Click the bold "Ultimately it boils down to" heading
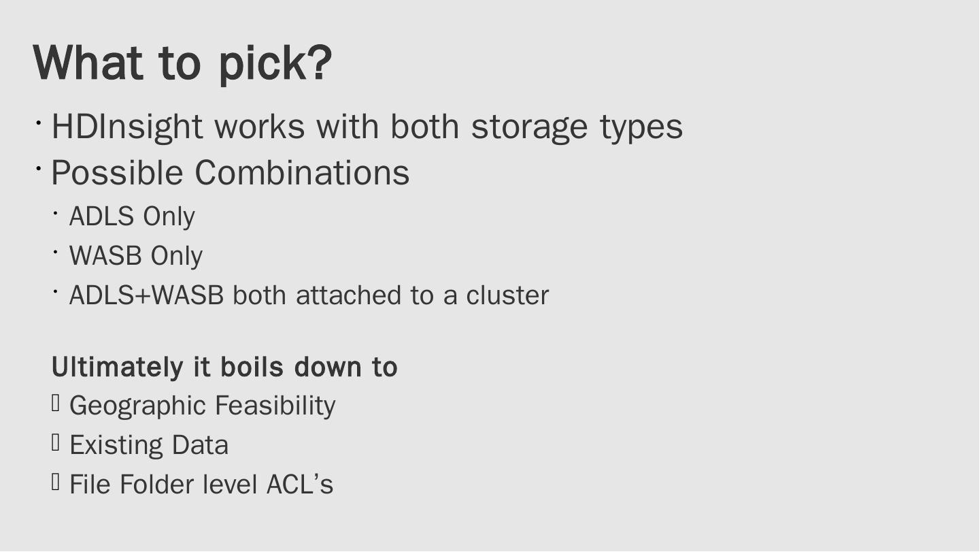The width and height of the screenshot is (980, 552). pyautogui.click(x=224, y=367)
